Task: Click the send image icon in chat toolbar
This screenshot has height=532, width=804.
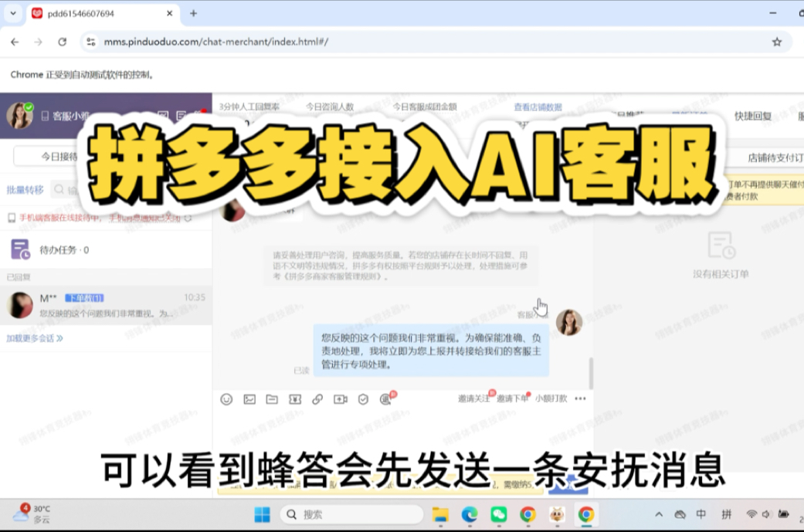Action: (249, 399)
